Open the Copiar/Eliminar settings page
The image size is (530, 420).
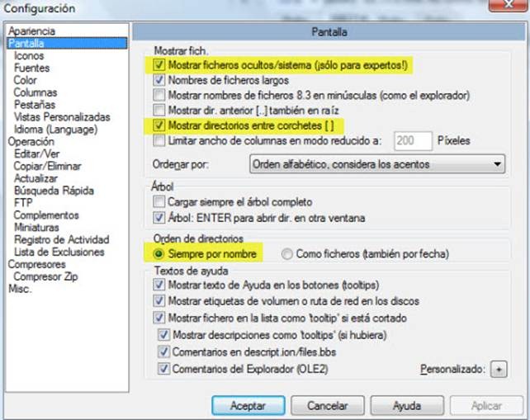47,166
